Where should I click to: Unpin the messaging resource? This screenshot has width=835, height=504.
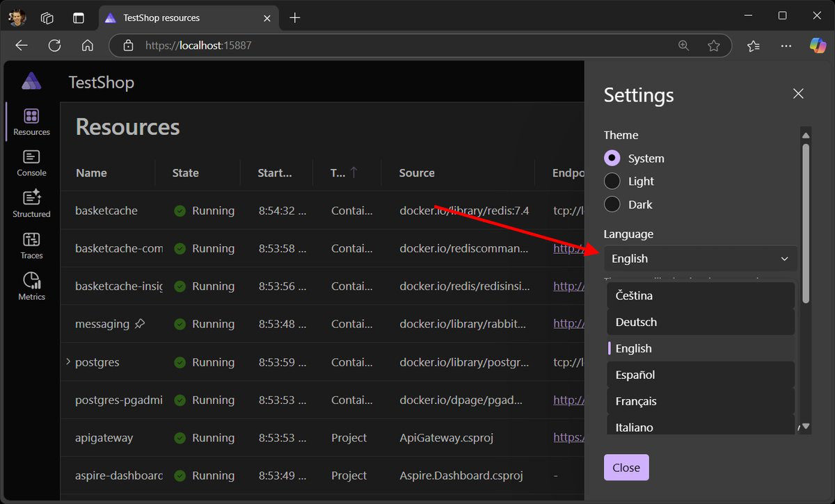coord(141,323)
